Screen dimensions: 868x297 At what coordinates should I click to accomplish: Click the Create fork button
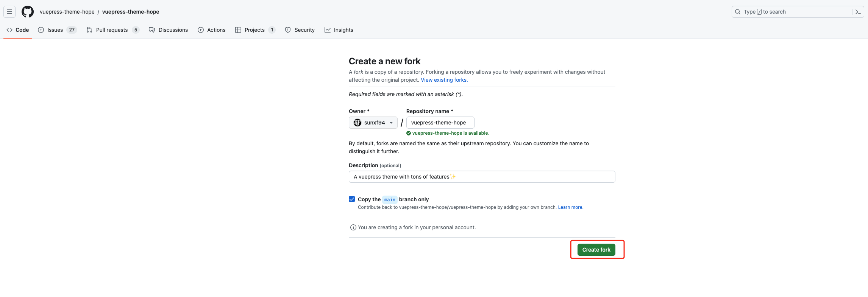point(596,250)
